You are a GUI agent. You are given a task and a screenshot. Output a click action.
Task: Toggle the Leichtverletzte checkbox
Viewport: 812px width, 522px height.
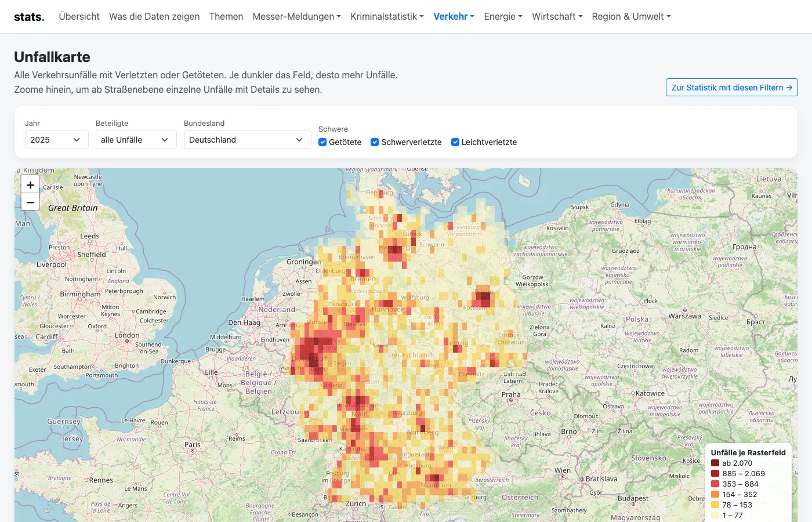[455, 142]
